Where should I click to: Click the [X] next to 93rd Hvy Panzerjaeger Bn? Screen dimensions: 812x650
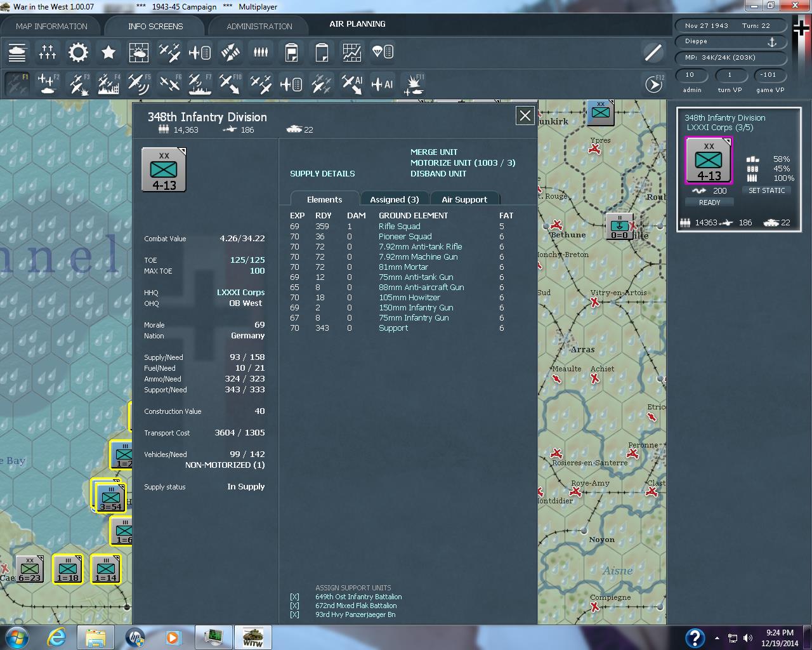(294, 614)
